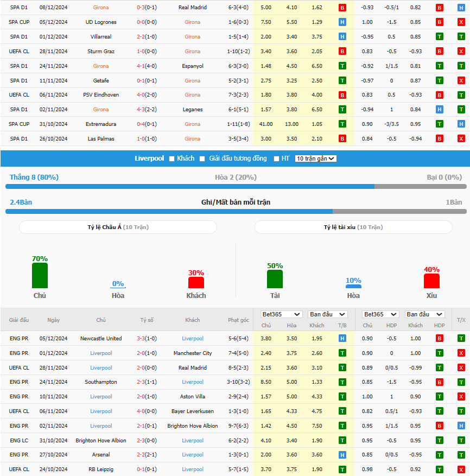This screenshot has height=476, width=470.
Task: Click Liverpool link in Manchester City row
Action: coord(101,353)
